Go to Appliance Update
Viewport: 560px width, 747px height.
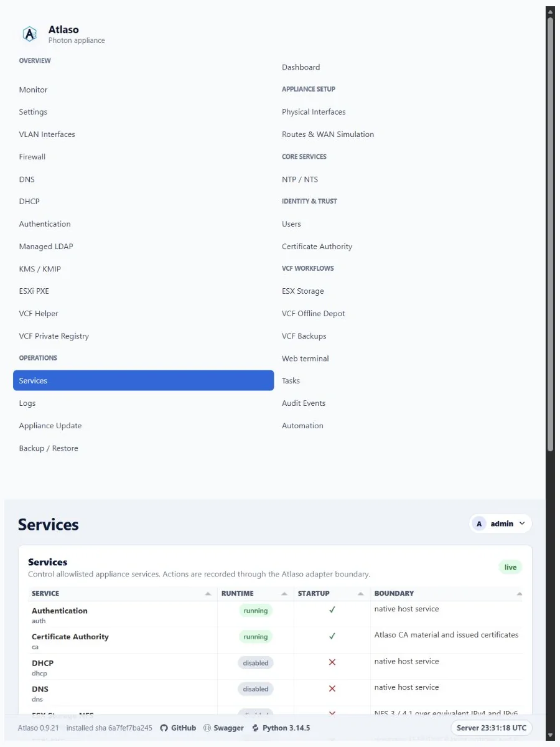click(50, 426)
